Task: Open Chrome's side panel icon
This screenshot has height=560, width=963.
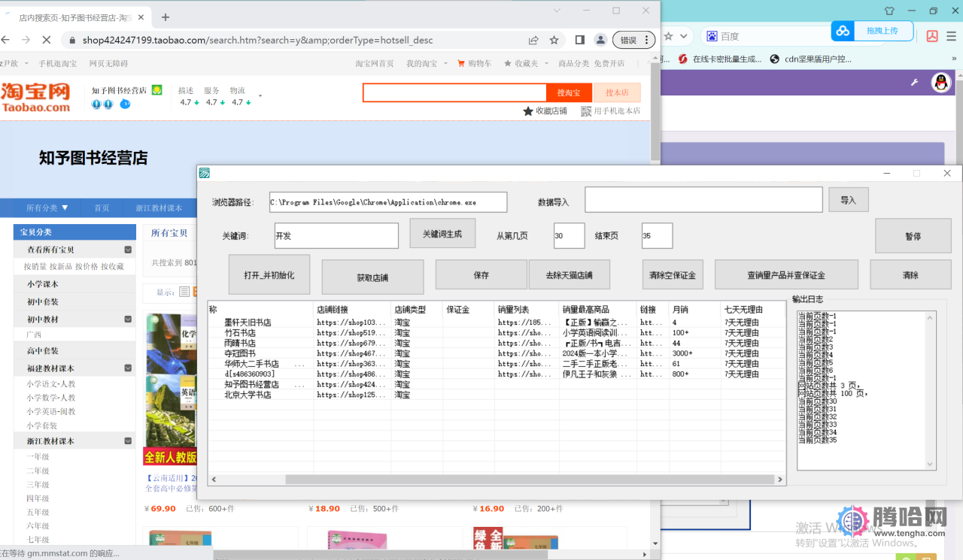Action: (580, 40)
